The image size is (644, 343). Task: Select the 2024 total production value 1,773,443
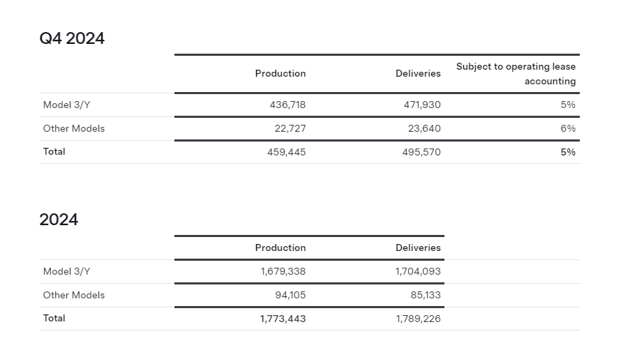click(x=283, y=319)
